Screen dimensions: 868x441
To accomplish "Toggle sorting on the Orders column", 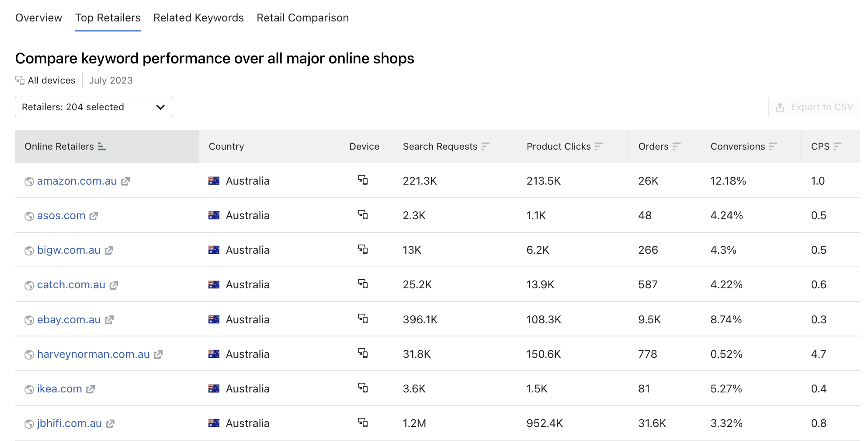I will pyautogui.click(x=677, y=147).
